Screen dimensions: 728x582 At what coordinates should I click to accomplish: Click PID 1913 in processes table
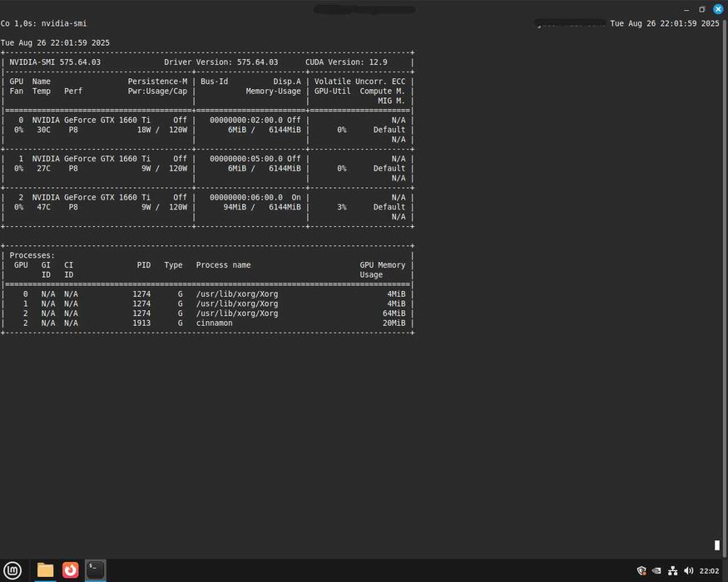(x=141, y=323)
